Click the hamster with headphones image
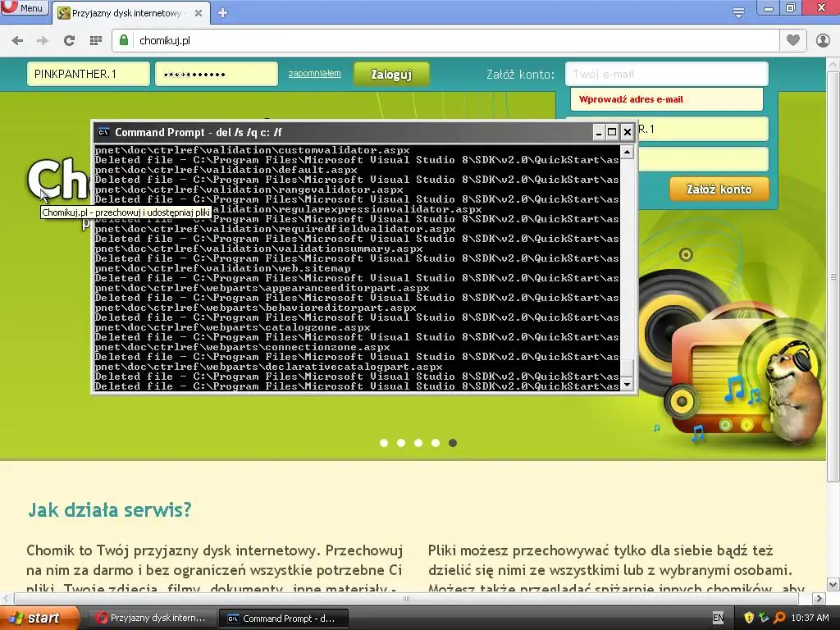 [794, 394]
